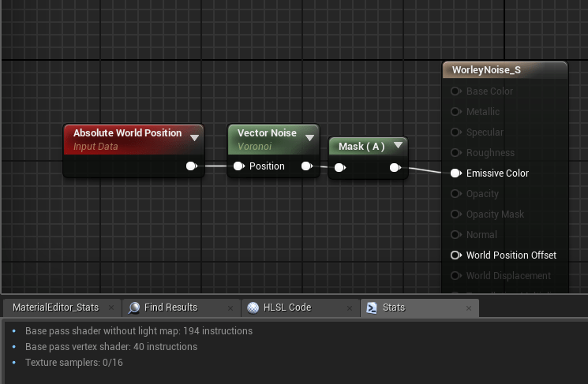The image size is (588, 384).
Task: Close the HLSL Code tab
Action: (351, 308)
